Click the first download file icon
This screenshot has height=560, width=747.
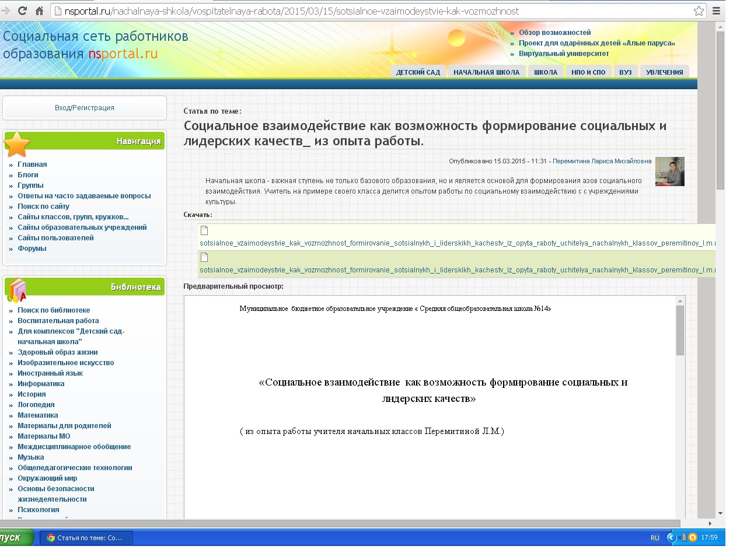(x=204, y=230)
